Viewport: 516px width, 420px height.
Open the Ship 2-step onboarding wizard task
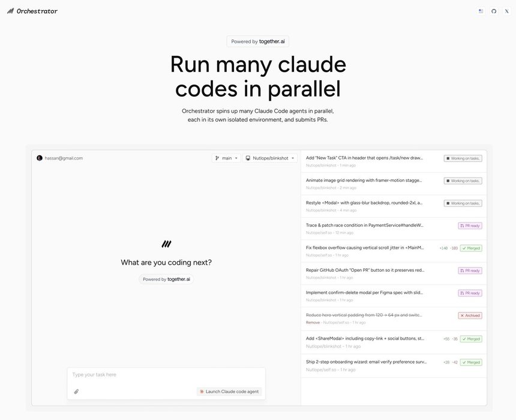(x=394, y=365)
